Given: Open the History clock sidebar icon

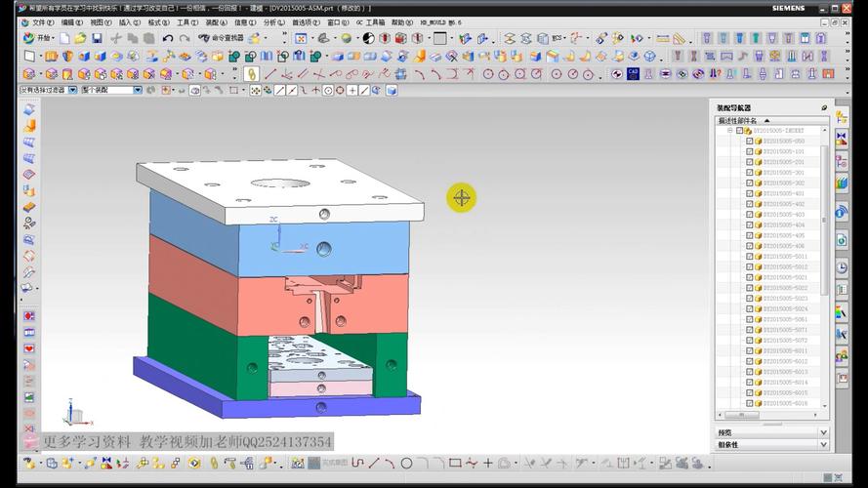Looking at the screenshot, I should pyautogui.click(x=842, y=268).
